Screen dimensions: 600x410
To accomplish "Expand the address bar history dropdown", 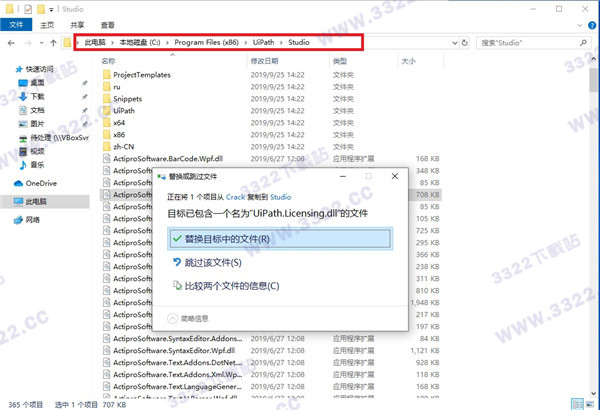I will pos(455,43).
